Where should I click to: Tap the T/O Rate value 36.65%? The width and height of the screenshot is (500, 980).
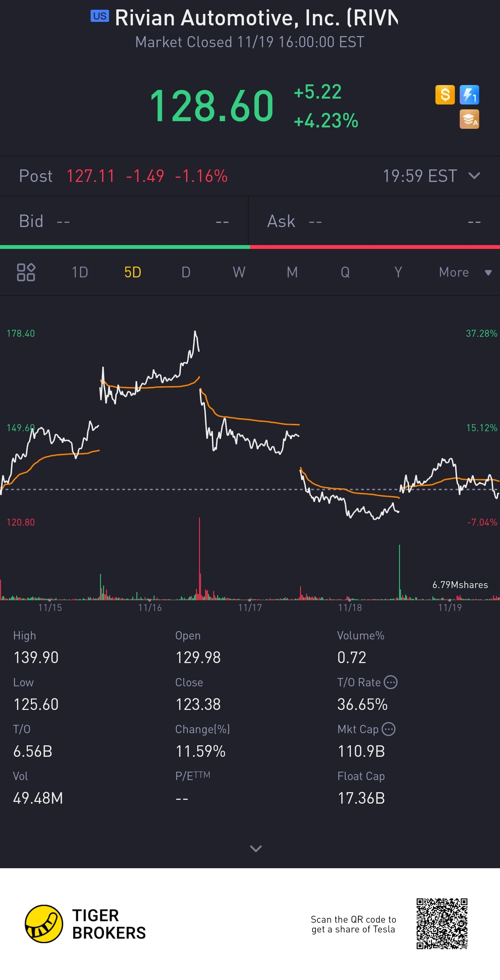pyautogui.click(x=362, y=704)
